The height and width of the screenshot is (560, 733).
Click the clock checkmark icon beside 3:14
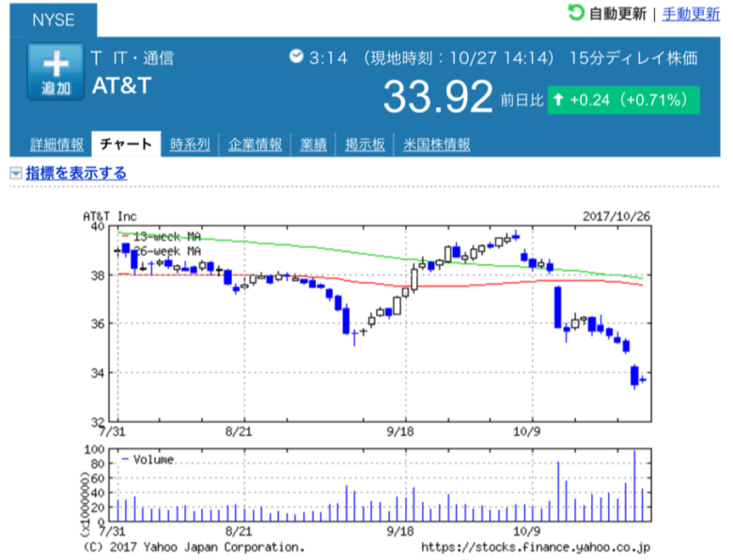coord(296,56)
